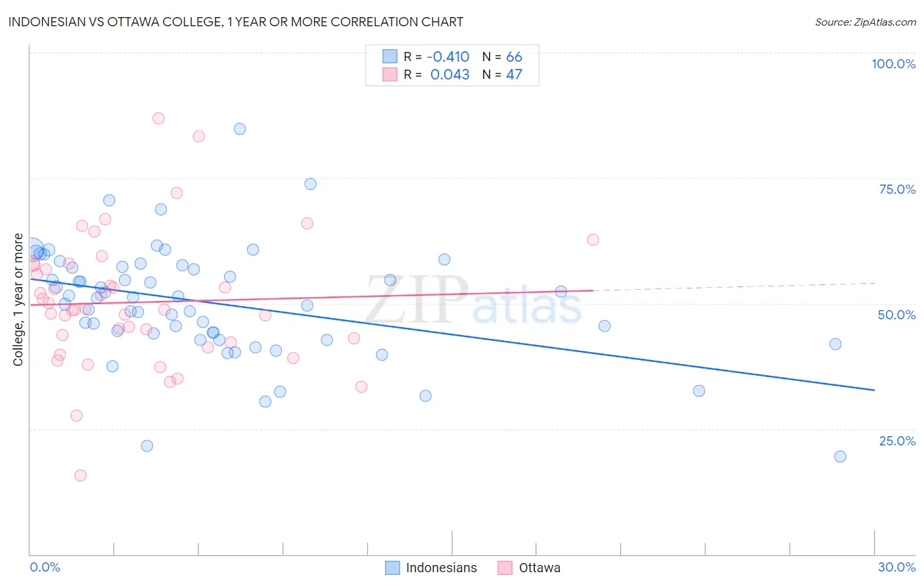924x586 pixels.
Task: Open the Source: ZipAtlas.com link
Action: (x=866, y=22)
